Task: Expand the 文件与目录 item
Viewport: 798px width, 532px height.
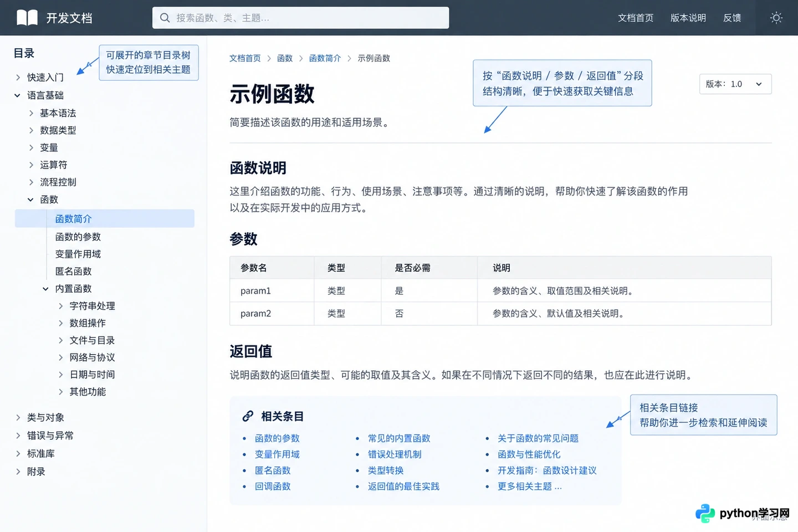Action: 61,340
